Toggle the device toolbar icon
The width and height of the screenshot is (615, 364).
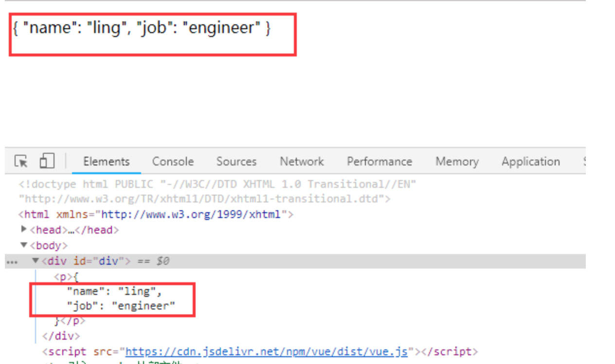[47, 161]
